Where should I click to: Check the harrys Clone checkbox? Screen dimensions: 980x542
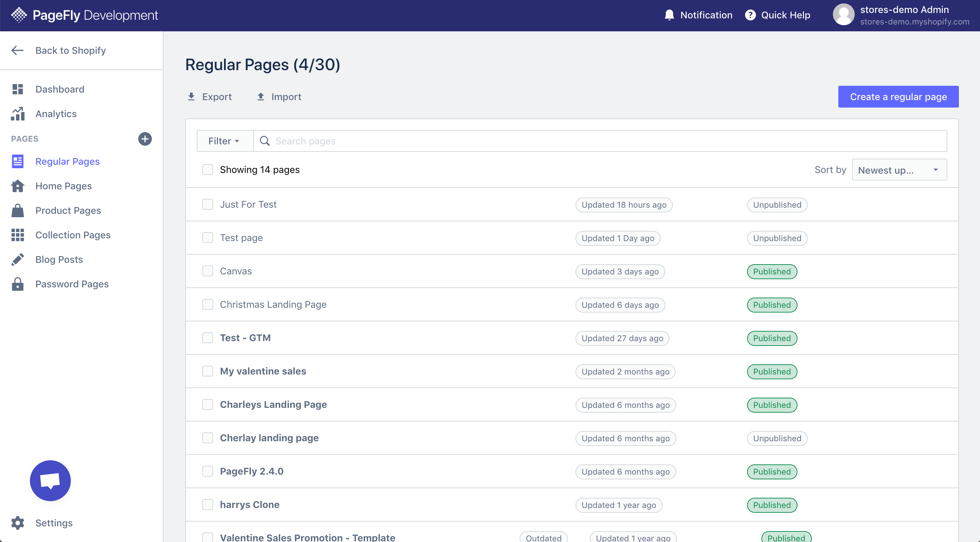click(x=208, y=505)
